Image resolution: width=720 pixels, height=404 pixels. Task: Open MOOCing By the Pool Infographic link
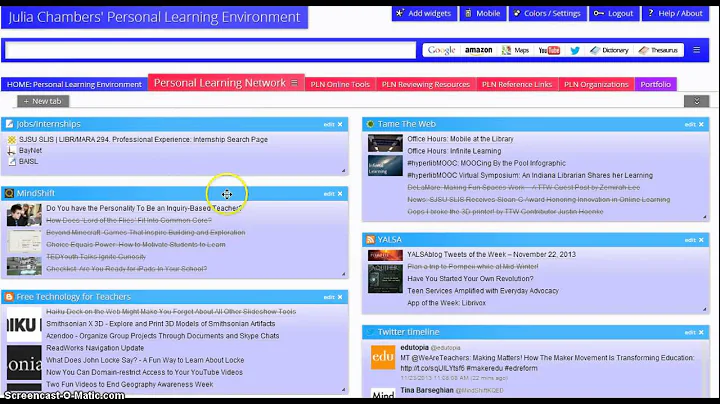[x=486, y=163]
